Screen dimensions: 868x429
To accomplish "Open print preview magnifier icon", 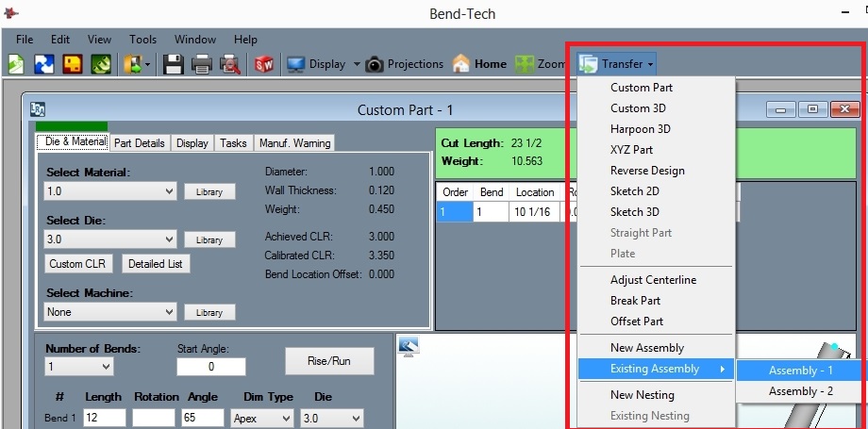I will [x=229, y=65].
